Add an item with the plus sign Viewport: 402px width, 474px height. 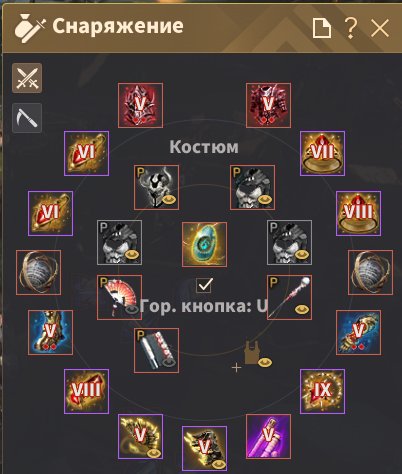click(236, 368)
